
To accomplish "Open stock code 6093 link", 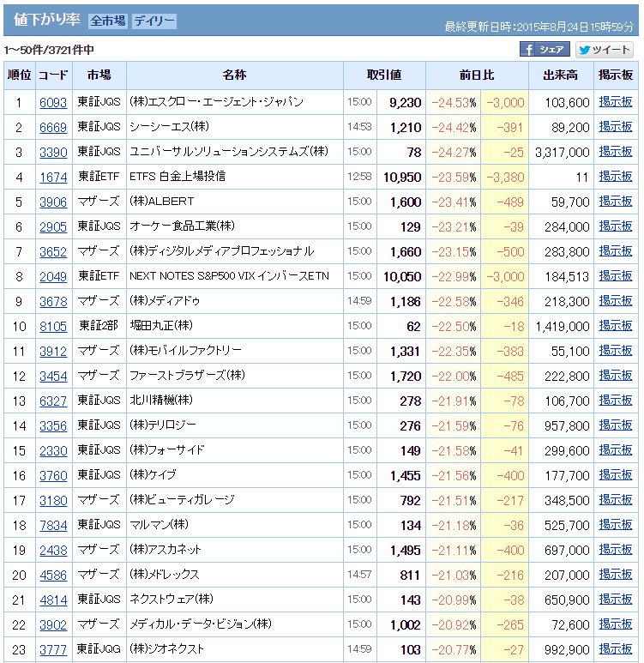I will coord(53,102).
